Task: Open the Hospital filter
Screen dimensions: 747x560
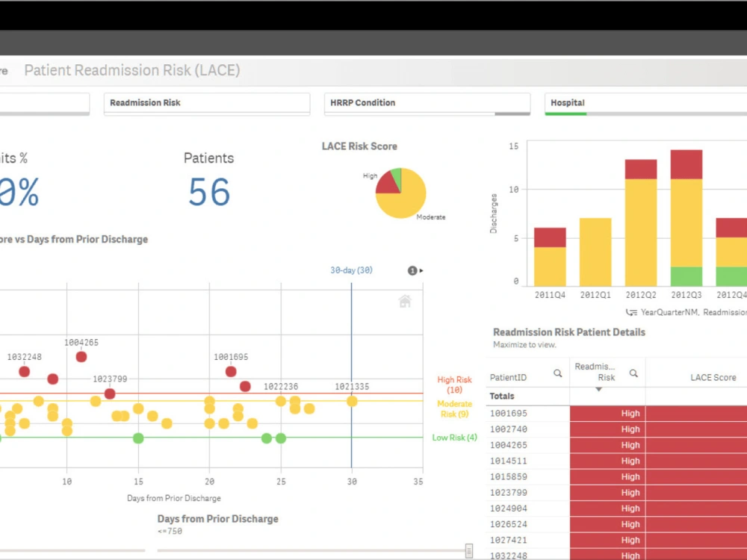Action: (x=645, y=104)
